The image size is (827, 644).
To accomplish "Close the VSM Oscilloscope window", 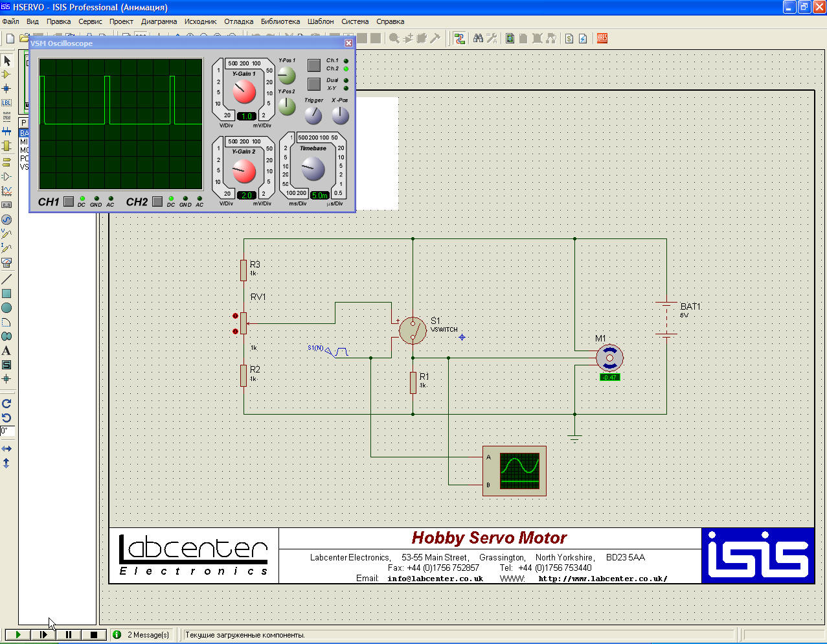I will click(348, 43).
